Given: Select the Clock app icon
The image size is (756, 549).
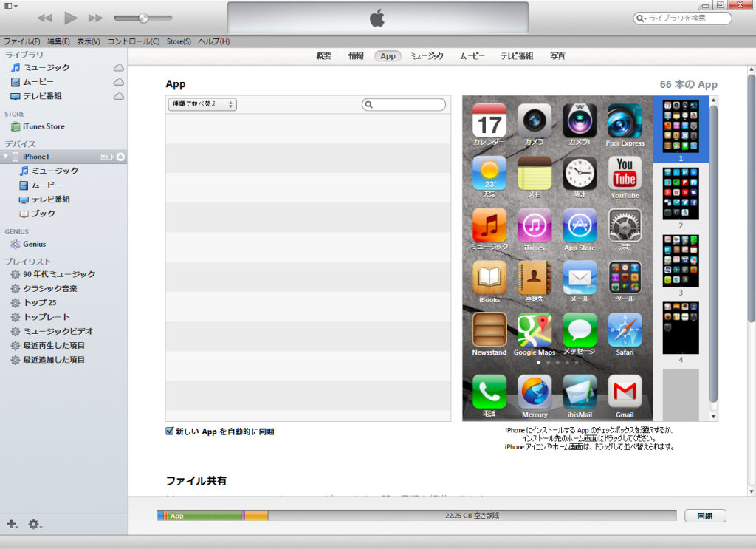Looking at the screenshot, I should coord(580,173).
